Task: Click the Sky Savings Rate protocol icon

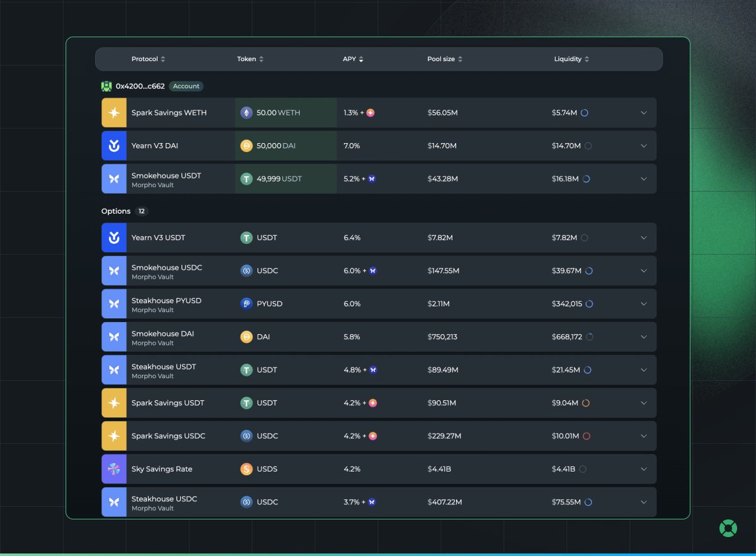Action: [x=114, y=469]
